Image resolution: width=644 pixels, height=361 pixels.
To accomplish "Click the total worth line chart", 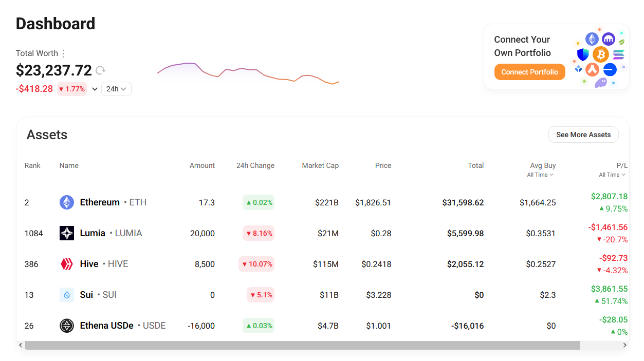I will pyautogui.click(x=248, y=73).
